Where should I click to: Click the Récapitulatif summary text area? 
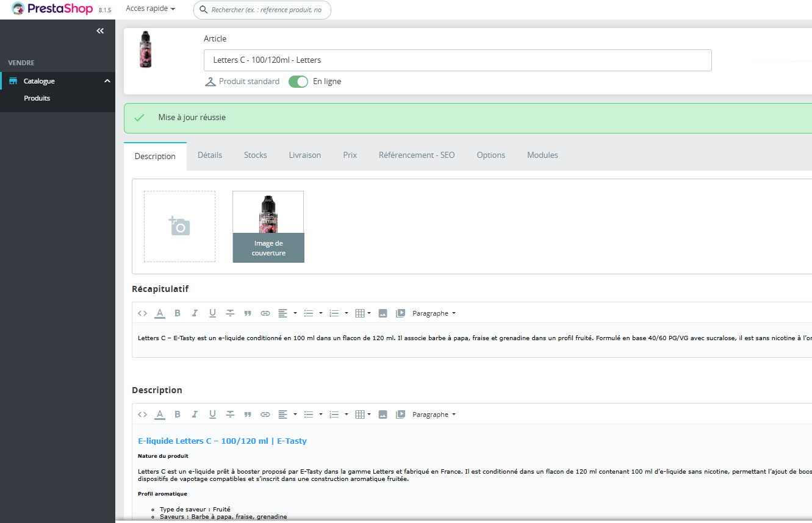tap(472, 340)
